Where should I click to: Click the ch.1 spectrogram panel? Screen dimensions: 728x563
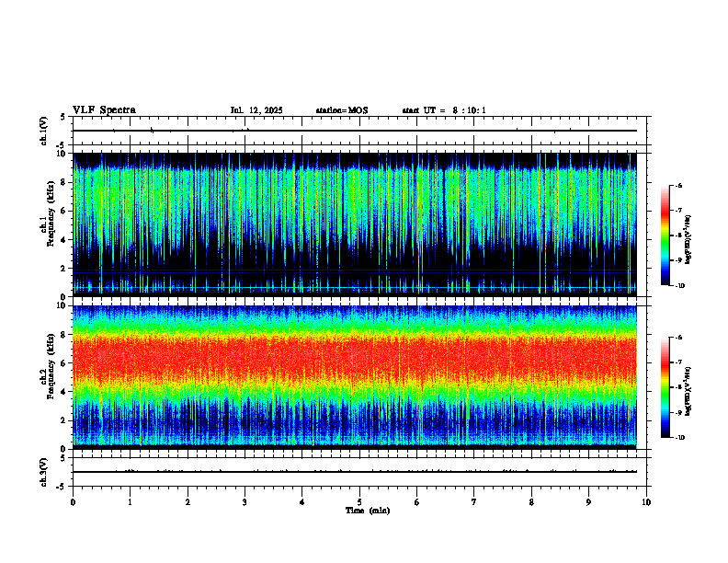[x=355, y=224]
